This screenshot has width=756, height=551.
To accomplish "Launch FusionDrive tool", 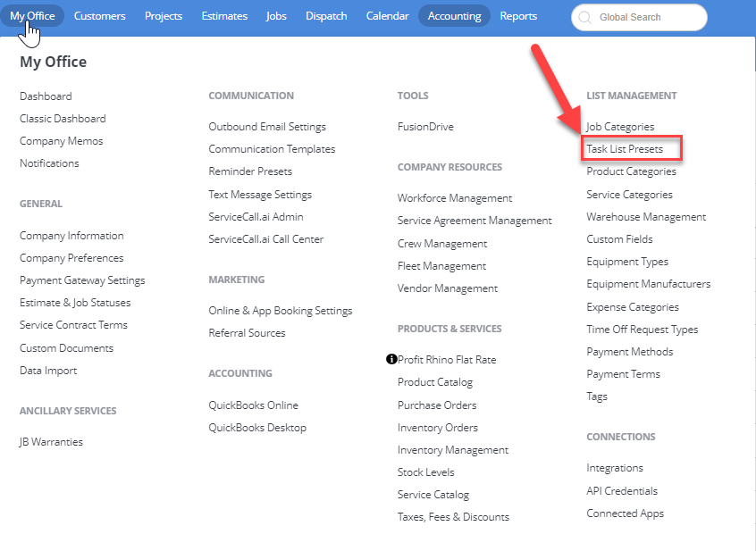I will click(425, 127).
